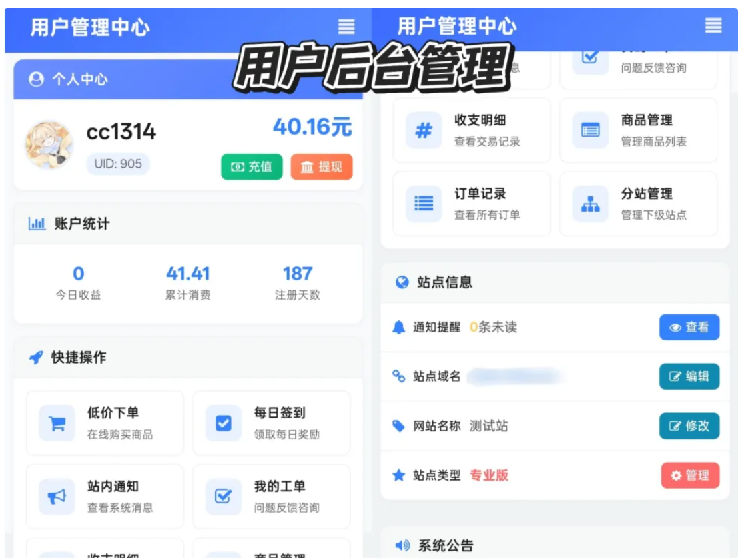
Task: Open 站内通知 megaphone icon
Action: coord(57,497)
